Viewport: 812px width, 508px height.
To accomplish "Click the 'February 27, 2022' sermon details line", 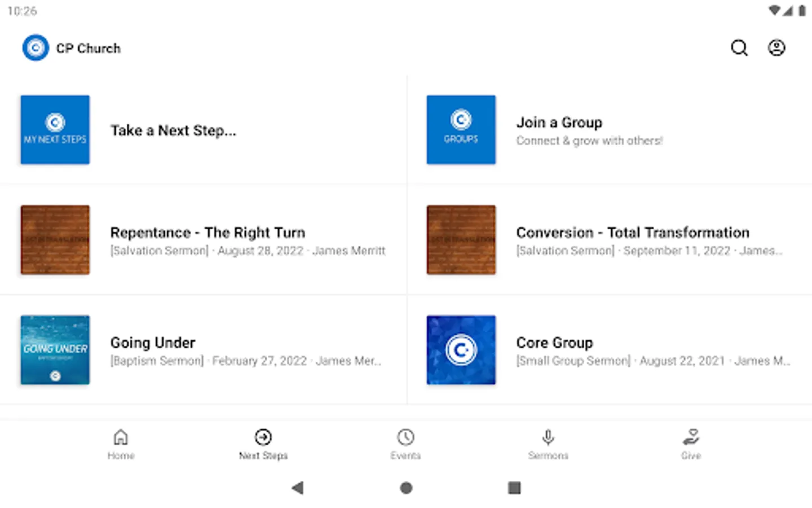I will pos(246,361).
